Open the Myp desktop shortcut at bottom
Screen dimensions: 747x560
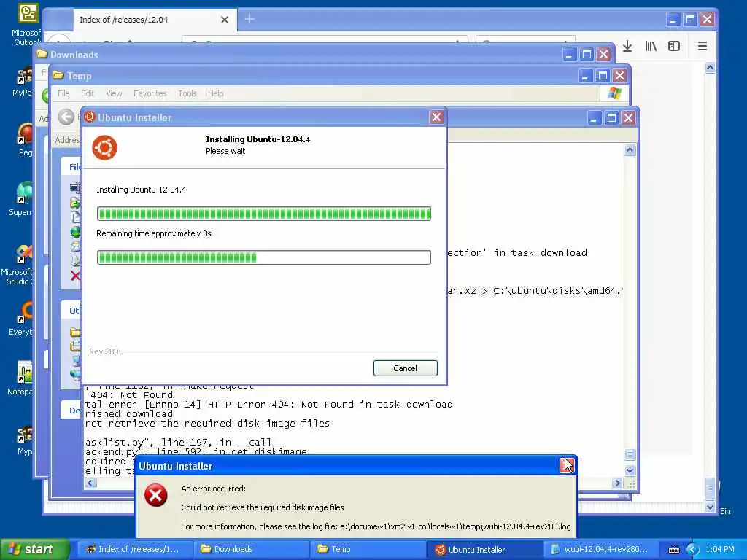pos(25,440)
